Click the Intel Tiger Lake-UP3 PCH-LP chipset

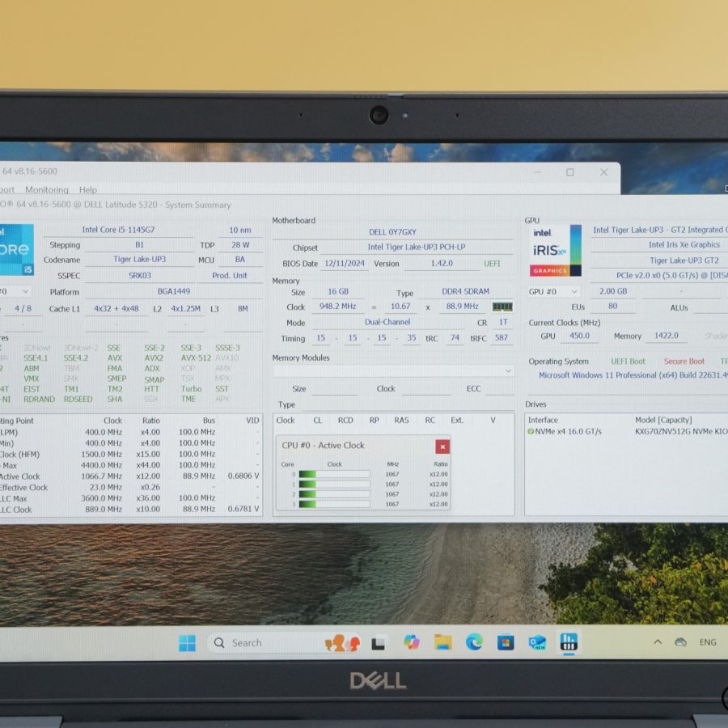pos(417,247)
